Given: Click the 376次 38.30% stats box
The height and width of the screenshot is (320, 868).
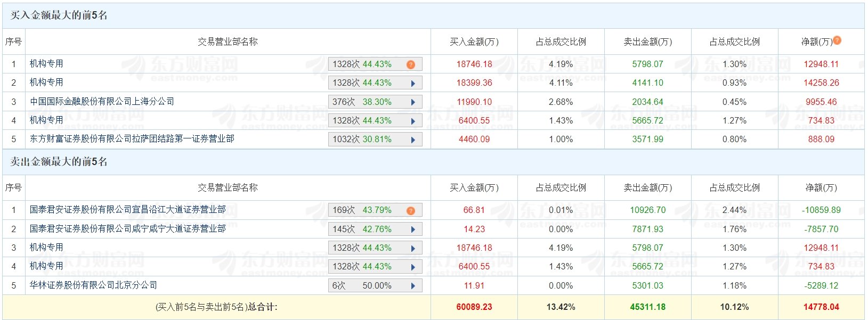Looking at the screenshot, I should 375,102.
